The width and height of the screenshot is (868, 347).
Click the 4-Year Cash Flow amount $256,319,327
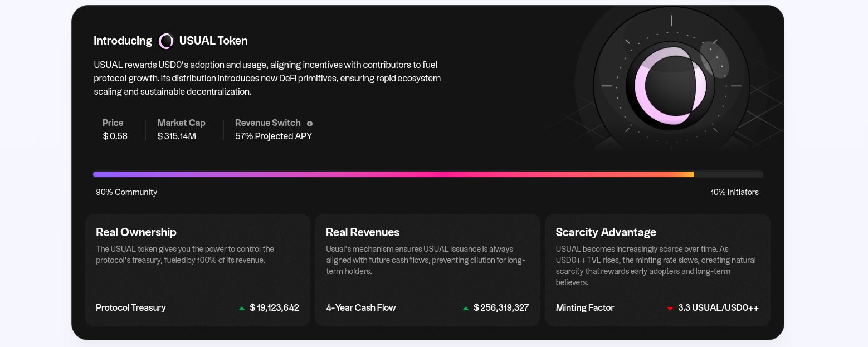(501, 307)
